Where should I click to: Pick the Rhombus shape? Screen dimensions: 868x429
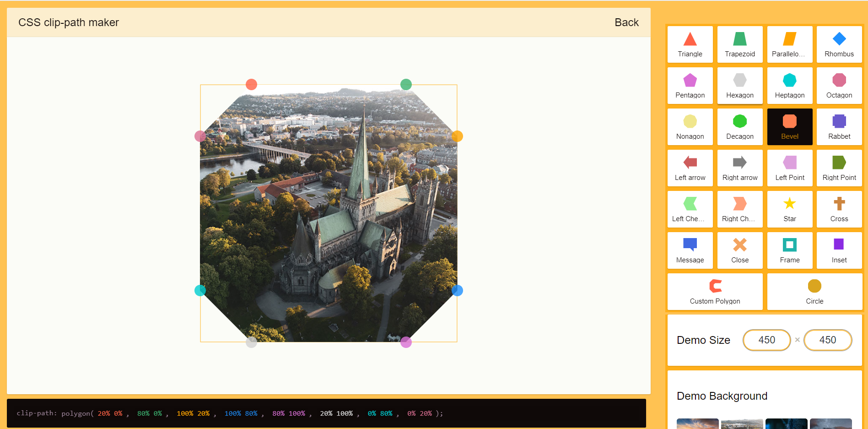(839, 44)
